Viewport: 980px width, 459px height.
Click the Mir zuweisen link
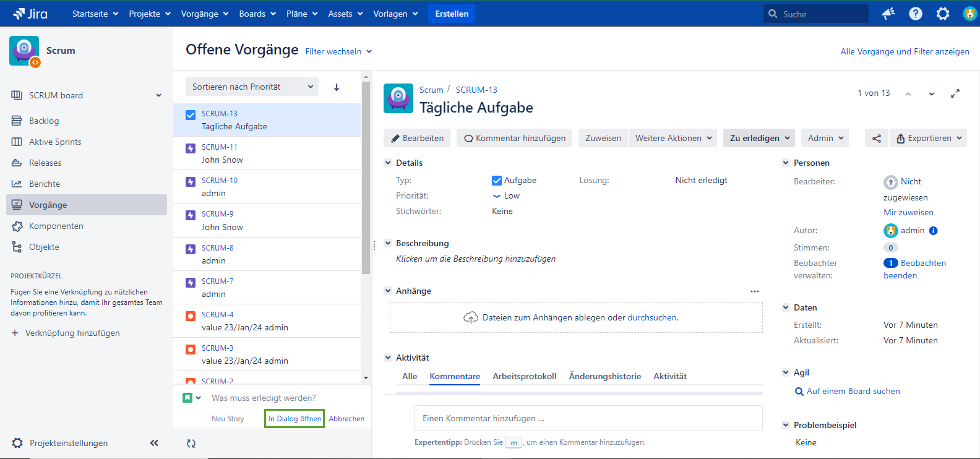tap(908, 212)
